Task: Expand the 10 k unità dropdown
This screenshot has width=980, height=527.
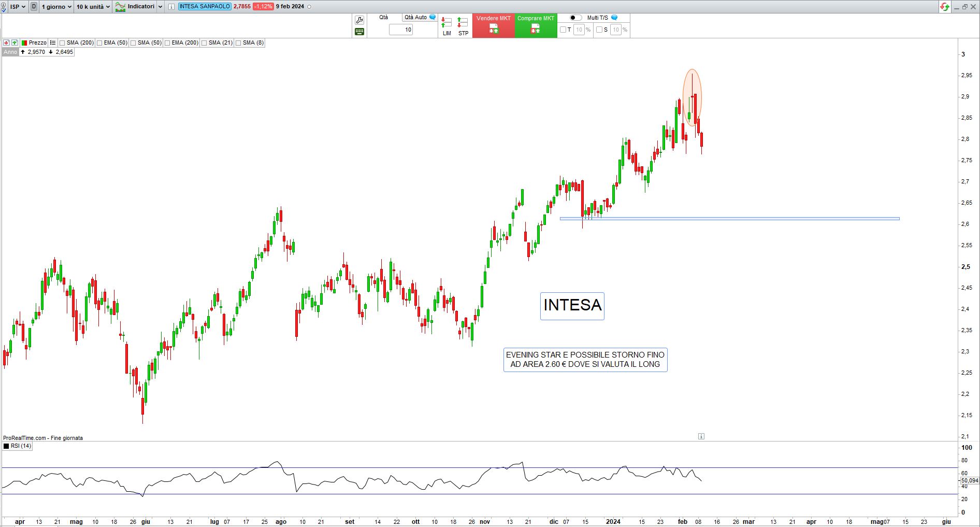Action: [x=93, y=7]
